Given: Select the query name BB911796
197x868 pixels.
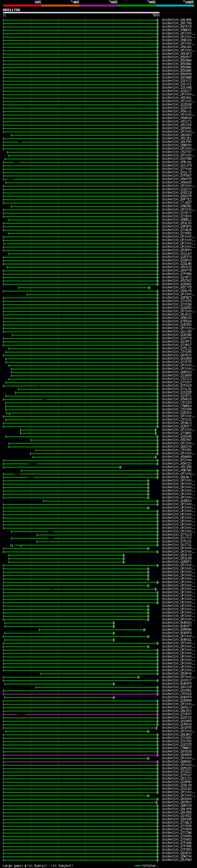Looking at the screenshot, I should coord(11,10).
